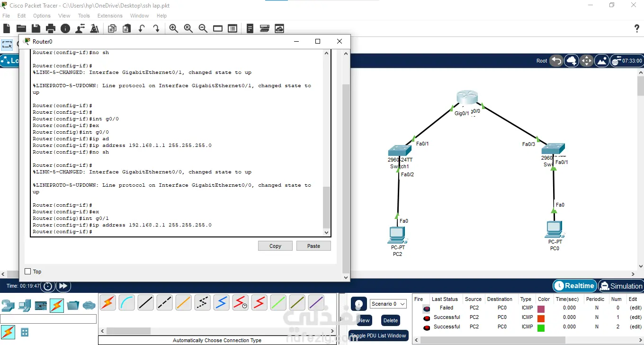644x345 pixels.
Task: Open a file using the folder icon
Action: pyautogui.click(x=21, y=28)
